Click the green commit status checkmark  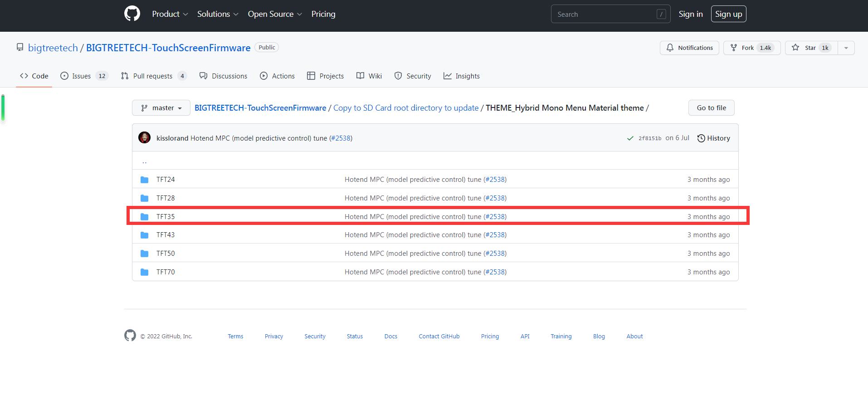tap(630, 138)
